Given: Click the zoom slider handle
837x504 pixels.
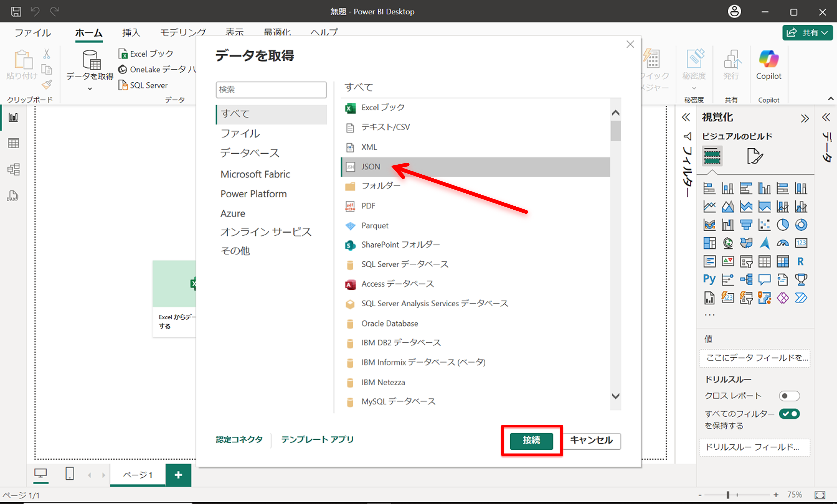Looking at the screenshot, I should 728,495.
